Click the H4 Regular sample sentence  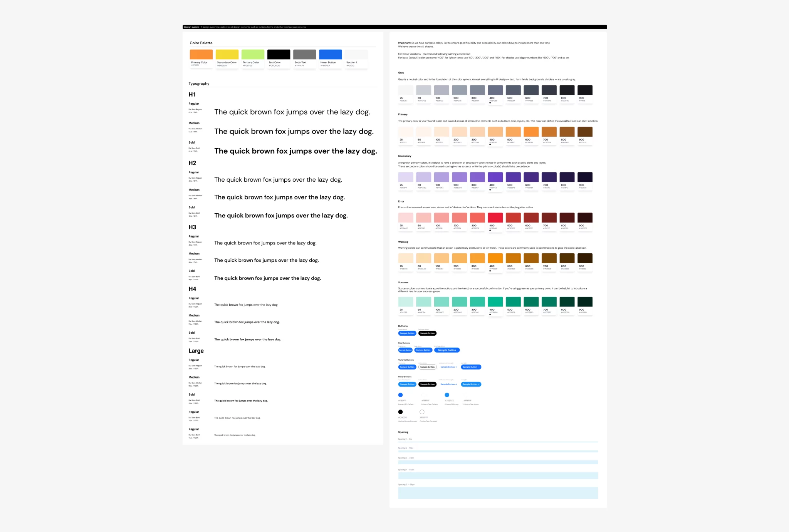(246, 305)
